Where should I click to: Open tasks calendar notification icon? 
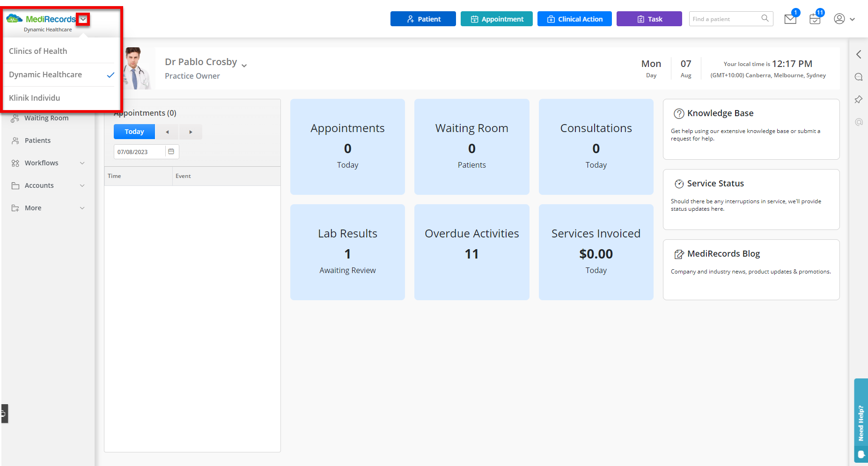[815, 19]
